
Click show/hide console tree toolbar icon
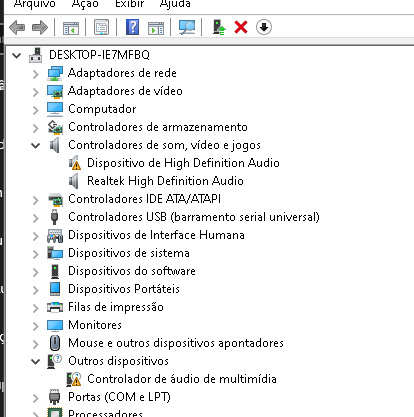pos(71,28)
